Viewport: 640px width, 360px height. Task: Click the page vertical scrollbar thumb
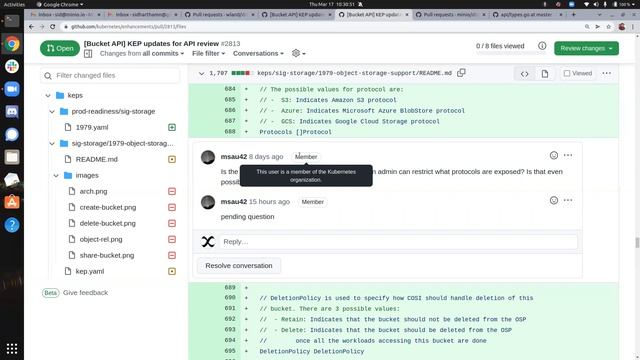pyautogui.click(x=637, y=242)
